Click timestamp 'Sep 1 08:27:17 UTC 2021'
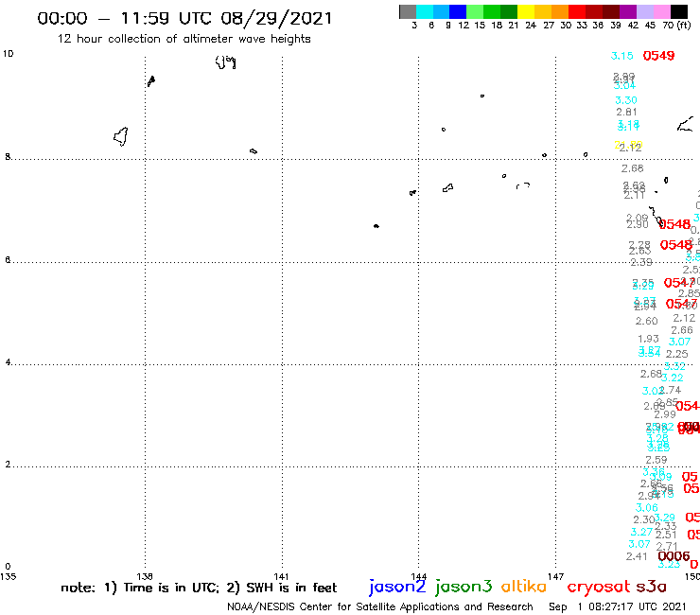 tap(617, 606)
